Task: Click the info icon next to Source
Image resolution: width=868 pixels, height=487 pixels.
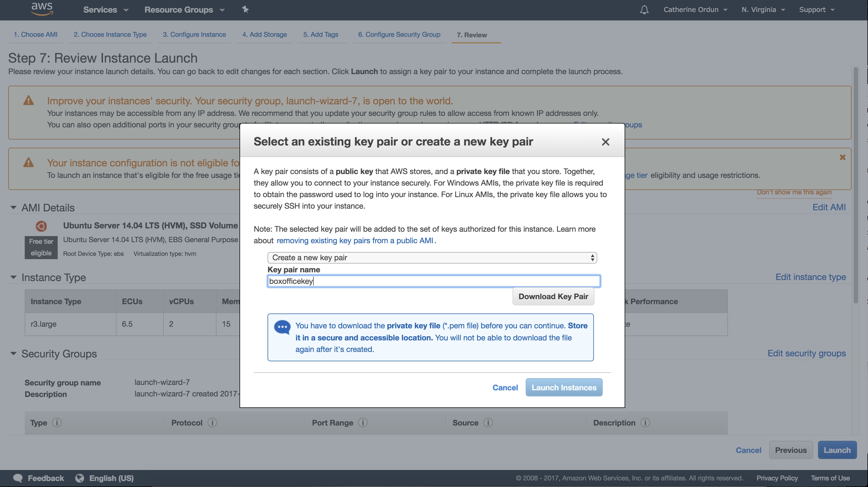Action: coord(488,423)
